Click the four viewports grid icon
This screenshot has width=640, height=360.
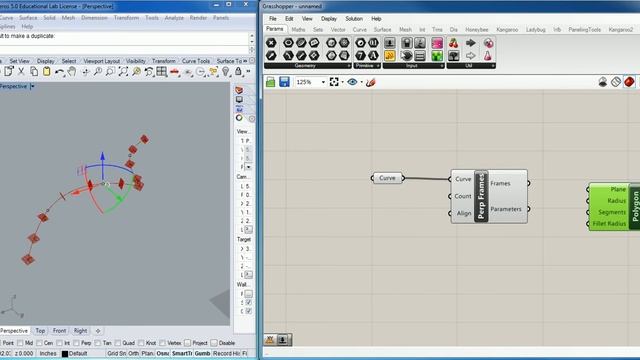162,72
